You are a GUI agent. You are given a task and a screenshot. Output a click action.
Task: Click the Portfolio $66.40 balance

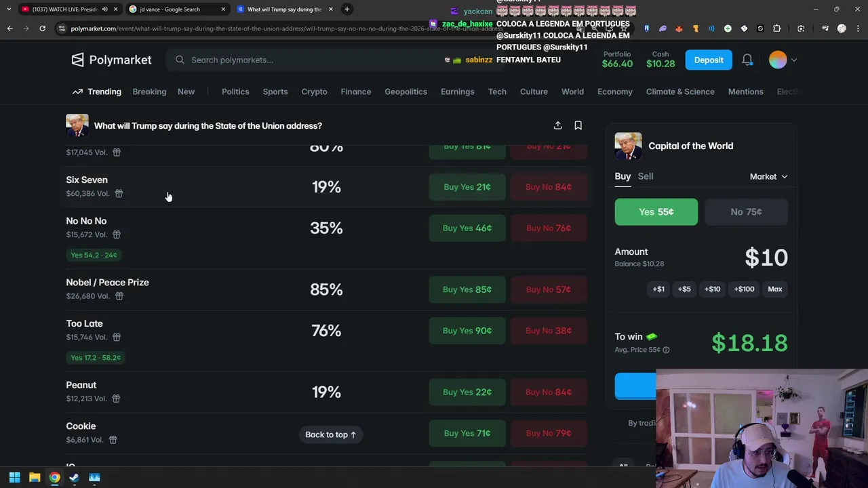617,60
